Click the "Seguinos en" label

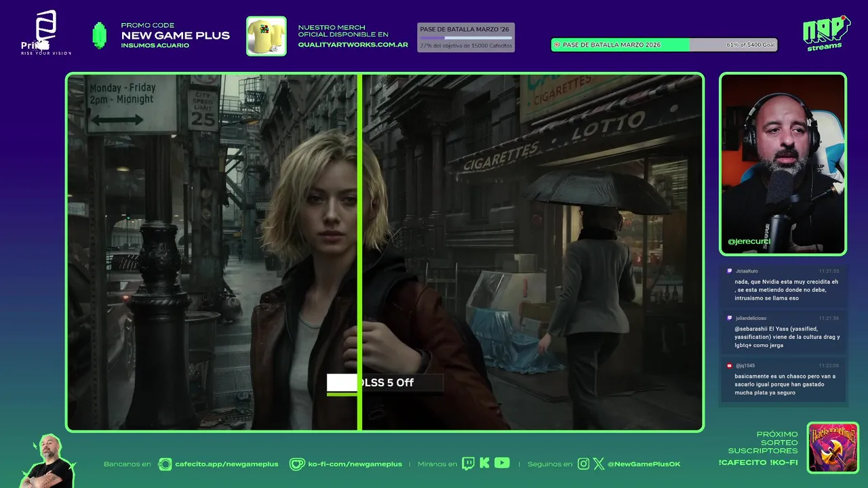[550, 464]
